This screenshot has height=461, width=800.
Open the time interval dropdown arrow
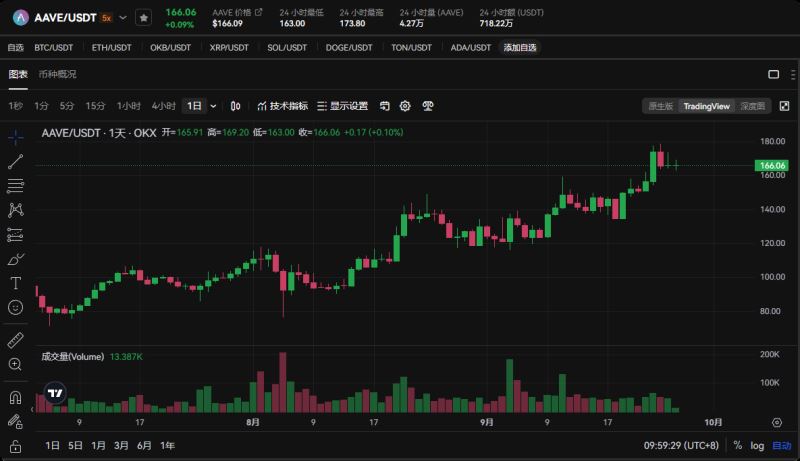[214, 106]
